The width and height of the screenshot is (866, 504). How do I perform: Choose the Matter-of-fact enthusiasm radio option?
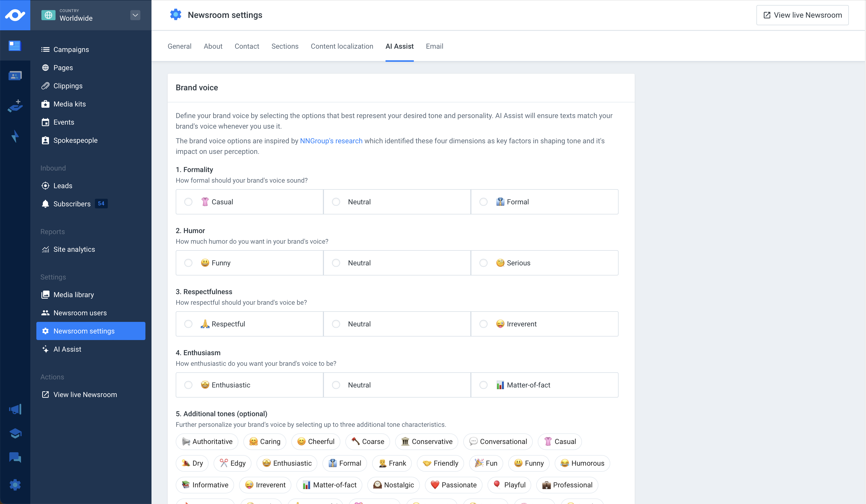[x=483, y=385]
